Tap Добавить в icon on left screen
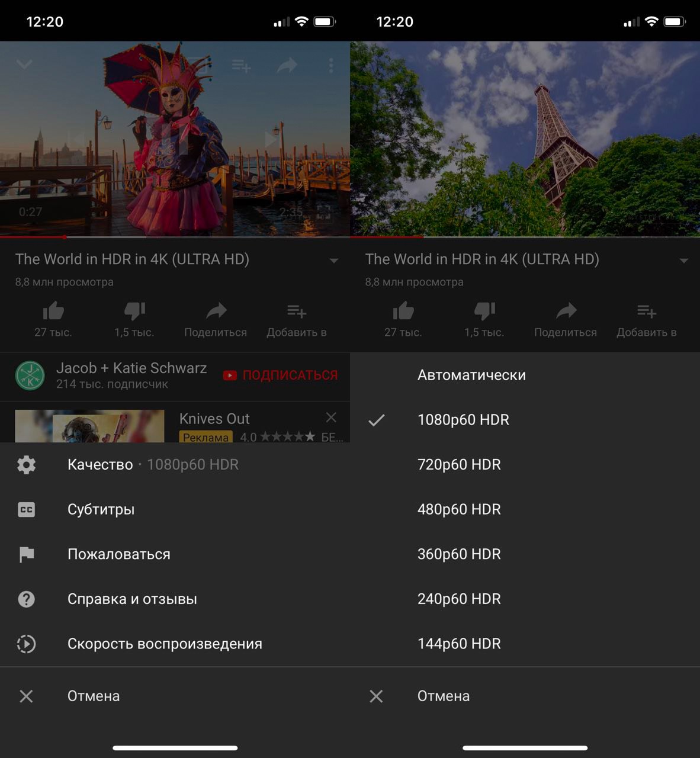 [297, 320]
